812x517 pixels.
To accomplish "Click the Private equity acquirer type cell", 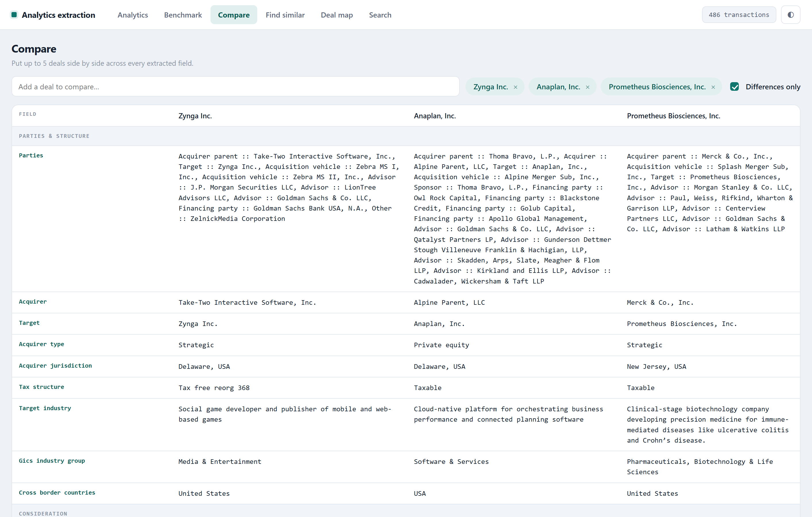I will [441, 345].
